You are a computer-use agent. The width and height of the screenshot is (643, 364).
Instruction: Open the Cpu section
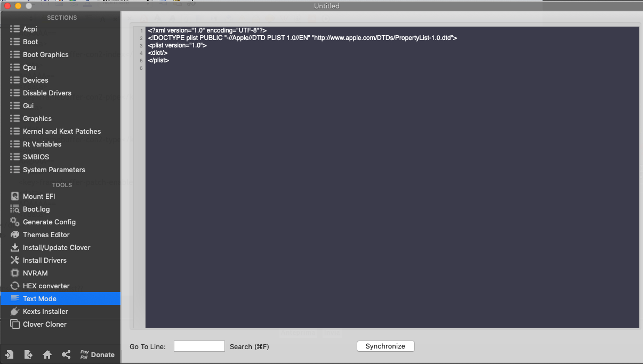pos(60,67)
